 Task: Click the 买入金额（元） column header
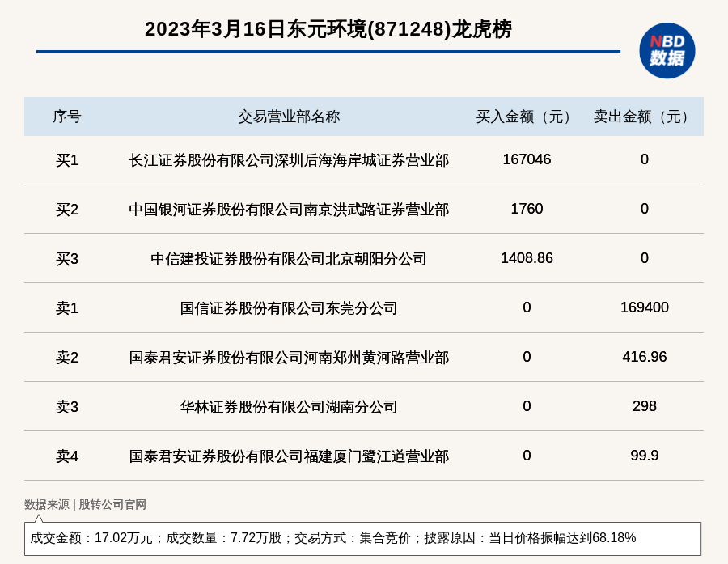(x=527, y=117)
